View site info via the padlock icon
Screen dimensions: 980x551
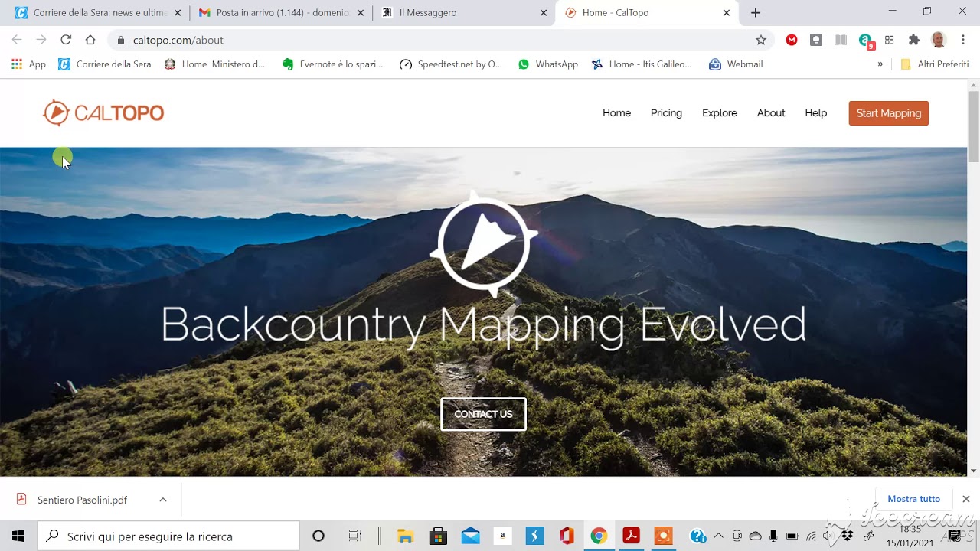click(121, 40)
